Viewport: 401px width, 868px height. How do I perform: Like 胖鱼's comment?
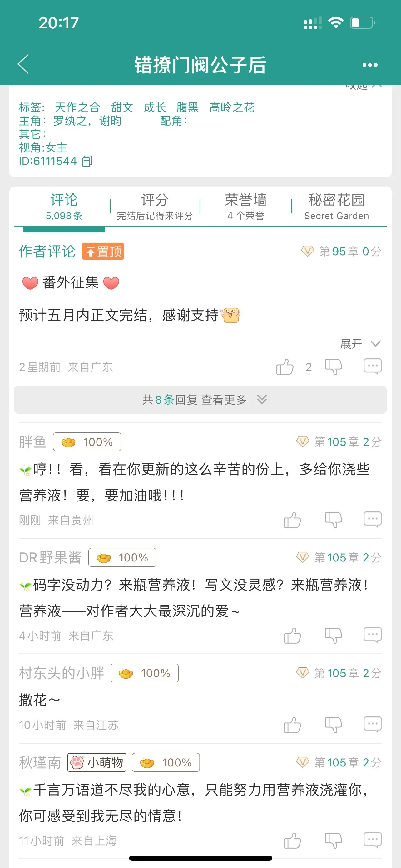[292, 520]
